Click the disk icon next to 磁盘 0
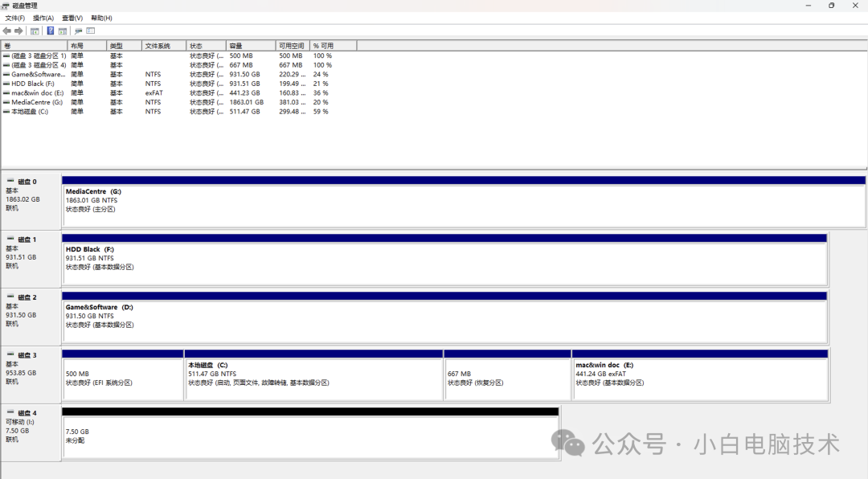Viewport: 868px width, 479px height. click(10, 181)
